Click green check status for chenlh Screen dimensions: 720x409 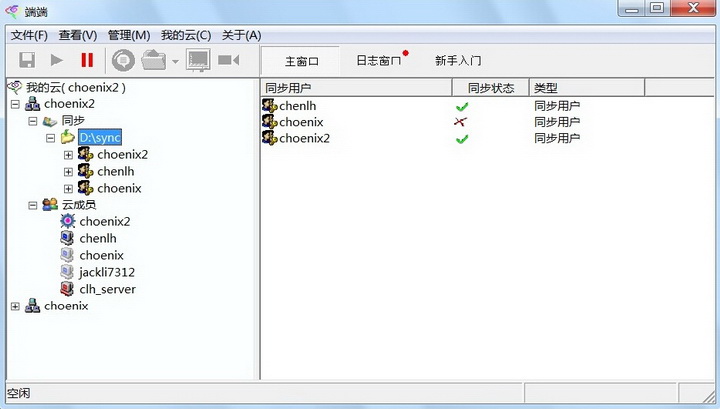coord(462,106)
